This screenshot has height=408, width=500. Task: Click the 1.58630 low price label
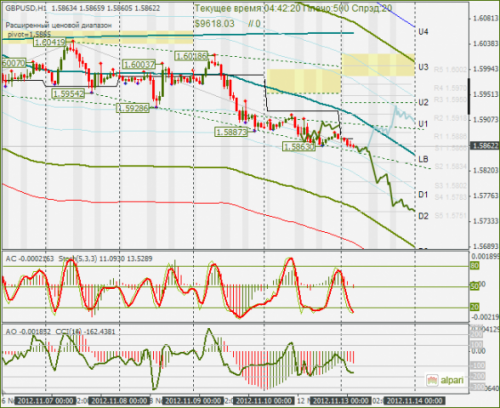point(299,147)
